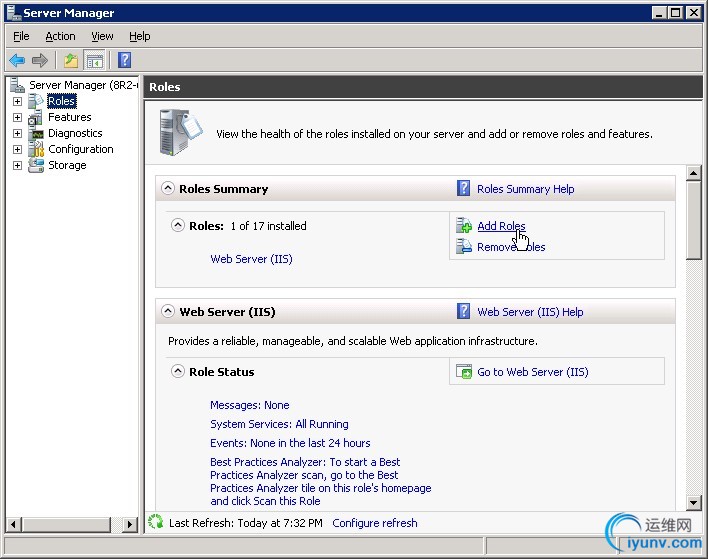Collapse the Roles Summary section

(x=168, y=188)
